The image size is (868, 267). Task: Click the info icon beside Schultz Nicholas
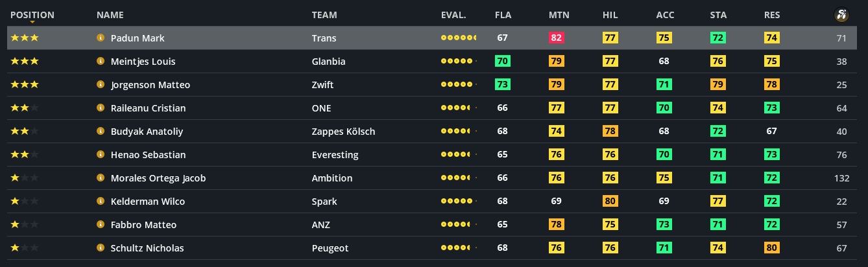[101, 248]
